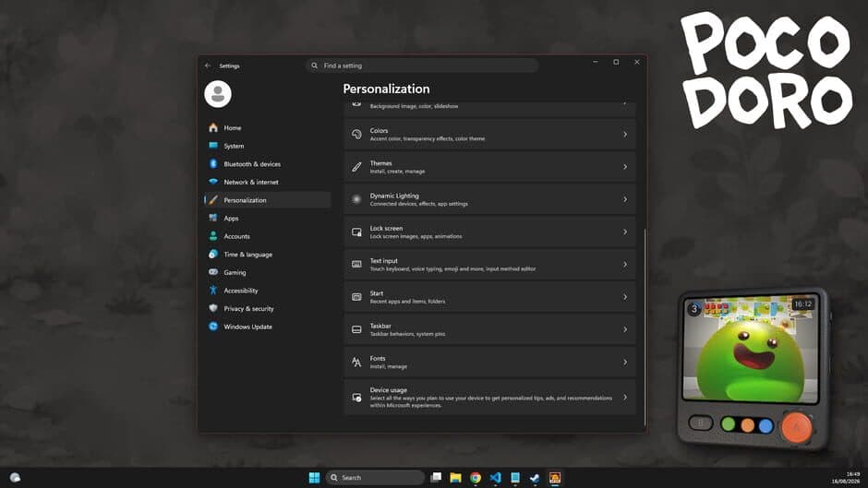
Task: Click the taskbar Search box
Action: (x=375, y=478)
